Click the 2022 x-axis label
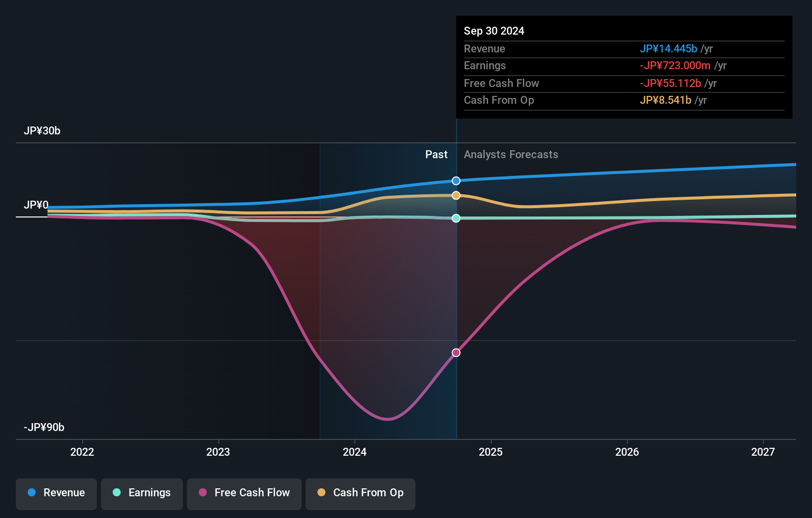This screenshot has width=812, height=518. point(82,452)
